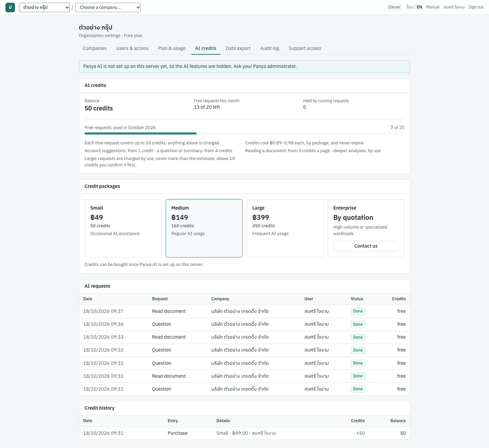
Task: Open the Users & access tab
Action: click(x=132, y=48)
